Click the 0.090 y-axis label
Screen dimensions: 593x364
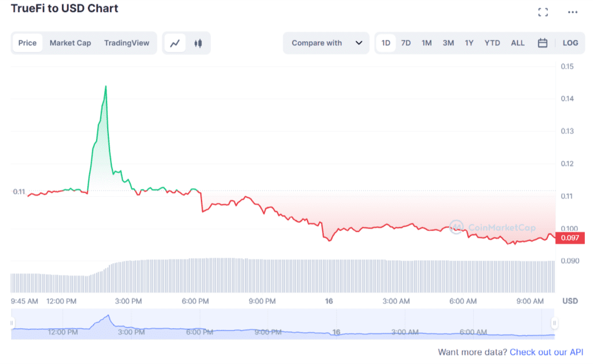click(x=570, y=261)
